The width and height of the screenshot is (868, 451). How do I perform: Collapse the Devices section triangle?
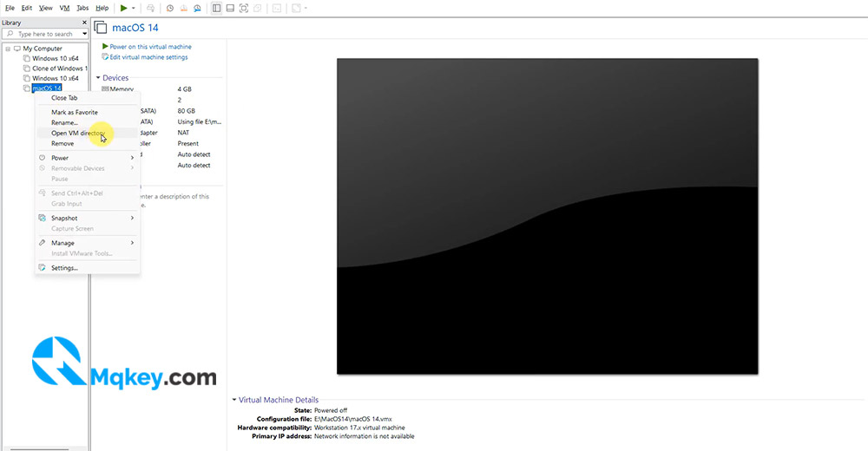pyautogui.click(x=98, y=78)
